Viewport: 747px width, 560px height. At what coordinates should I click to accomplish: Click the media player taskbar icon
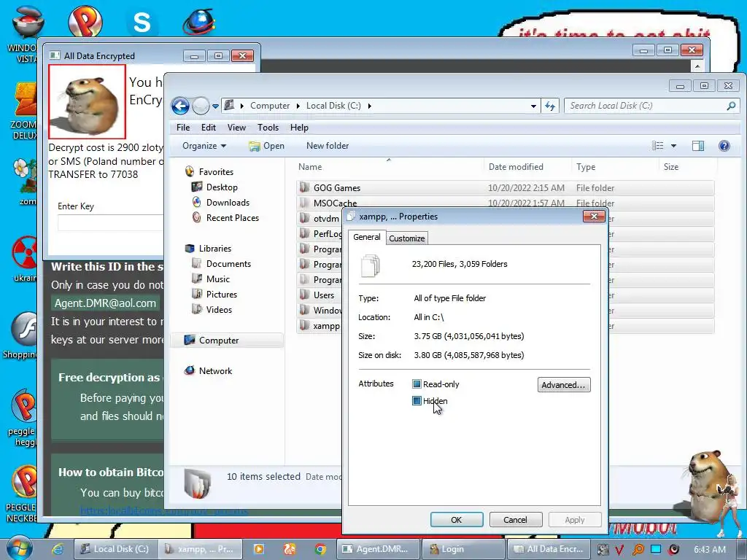(259, 549)
